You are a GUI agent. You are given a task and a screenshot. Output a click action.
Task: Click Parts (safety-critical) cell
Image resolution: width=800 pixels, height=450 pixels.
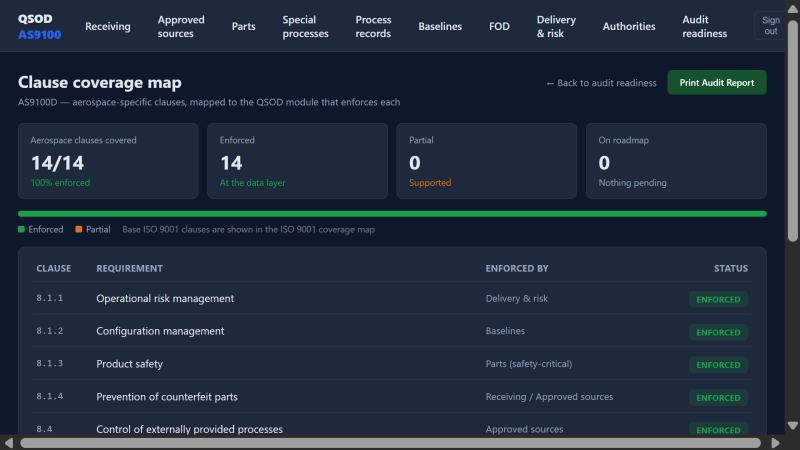pyautogui.click(x=529, y=364)
